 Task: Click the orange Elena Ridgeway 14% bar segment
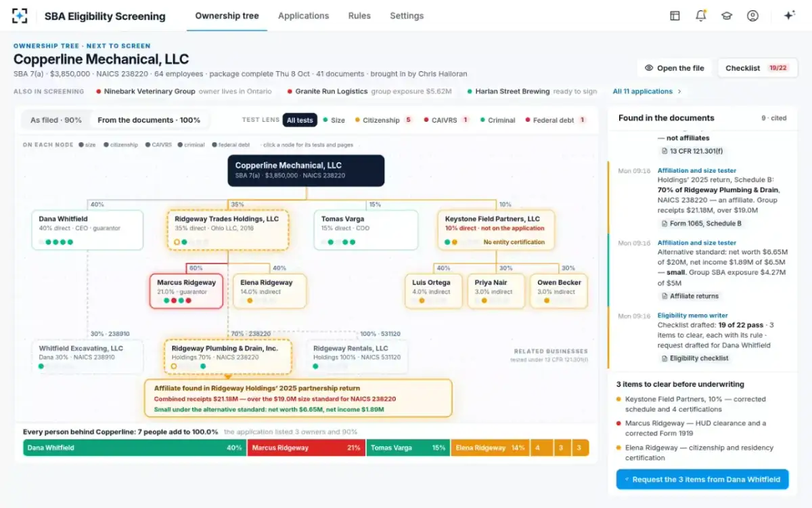[x=490, y=448]
